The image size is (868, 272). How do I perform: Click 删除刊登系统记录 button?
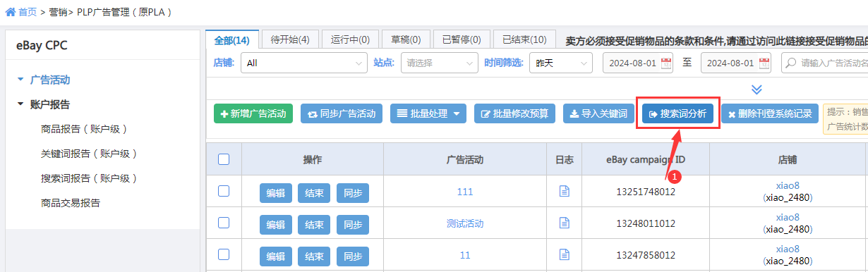[770, 113]
